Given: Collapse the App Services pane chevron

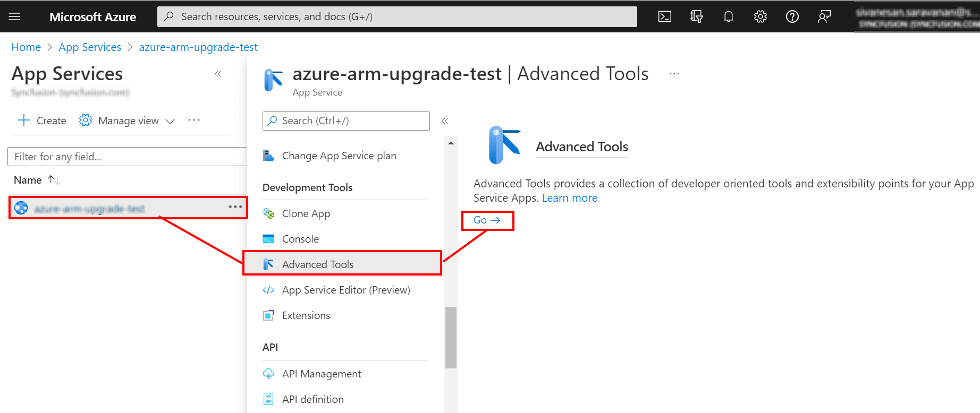Looking at the screenshot, I should [x=217, y=74].
